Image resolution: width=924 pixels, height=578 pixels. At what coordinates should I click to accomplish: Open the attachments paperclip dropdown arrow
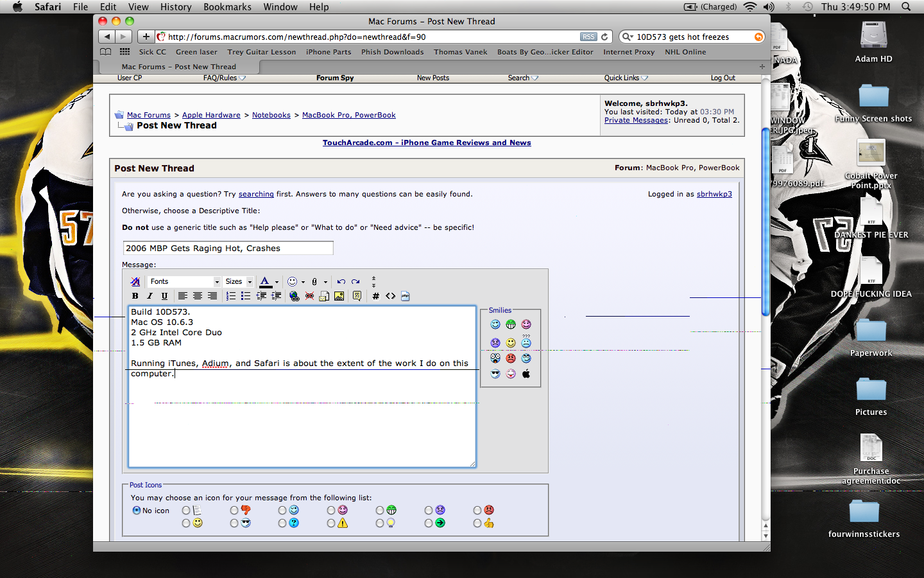tap(325, 282)
